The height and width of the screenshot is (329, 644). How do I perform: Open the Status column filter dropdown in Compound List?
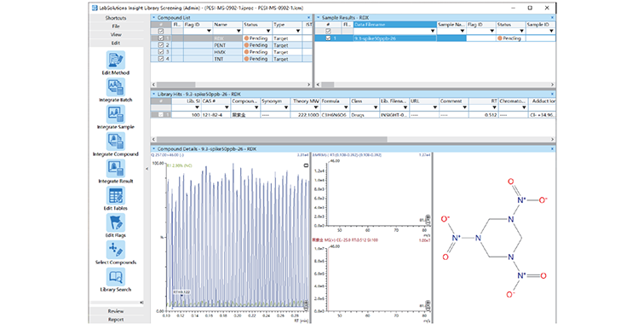coord(268,32)
